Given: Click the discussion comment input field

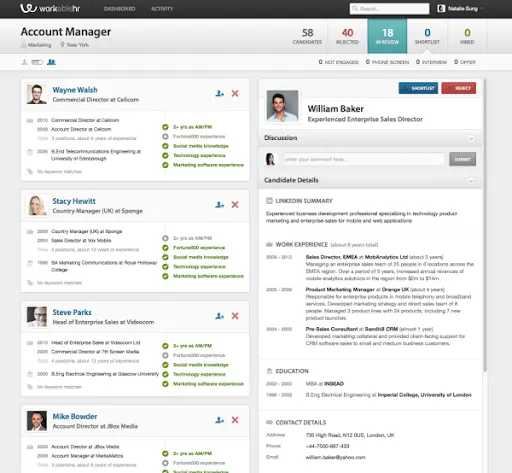Looking at the screenshot, I should click(x=364, y=159).
